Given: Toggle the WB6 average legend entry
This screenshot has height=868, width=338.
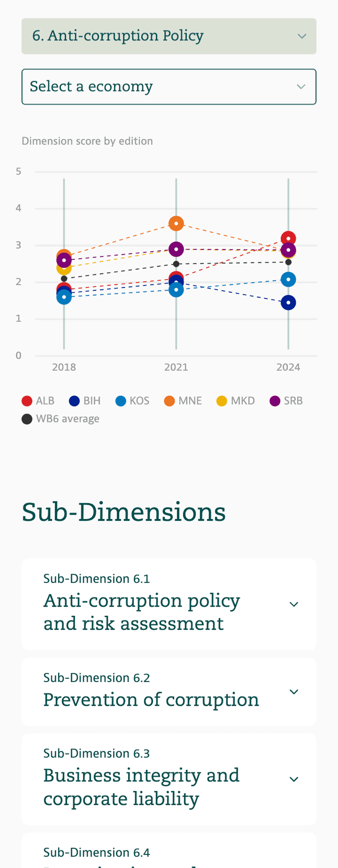Looking at the screenshot, I should pyautogui.click(x=61, y=419).
